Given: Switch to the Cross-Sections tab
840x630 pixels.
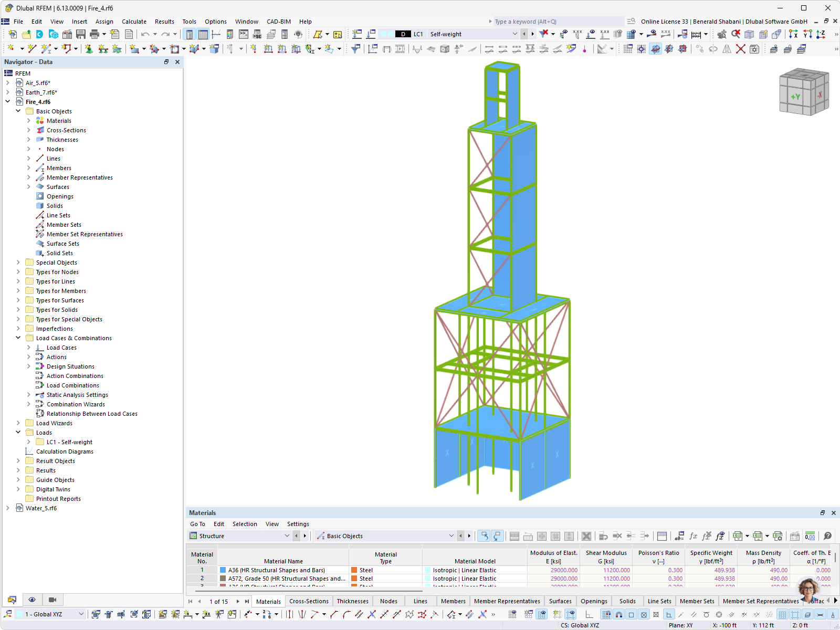Looking at the screenshot, I should [x=309, y=601].
